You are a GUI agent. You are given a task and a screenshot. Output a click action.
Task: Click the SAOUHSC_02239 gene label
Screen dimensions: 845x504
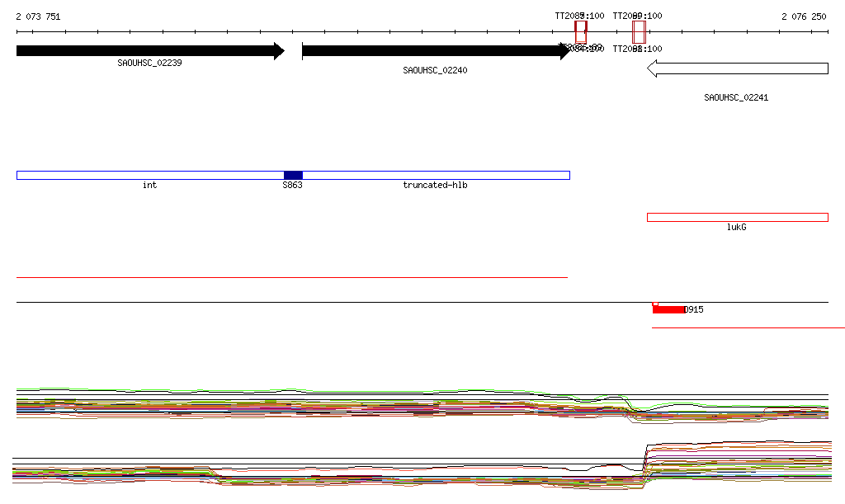point(149,63)
